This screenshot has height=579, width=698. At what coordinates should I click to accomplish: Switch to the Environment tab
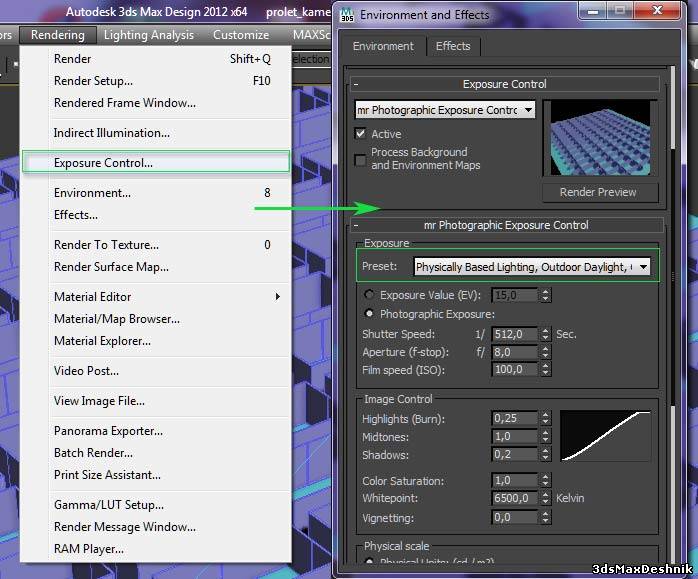pyautogui.click(x=383, y=46)
